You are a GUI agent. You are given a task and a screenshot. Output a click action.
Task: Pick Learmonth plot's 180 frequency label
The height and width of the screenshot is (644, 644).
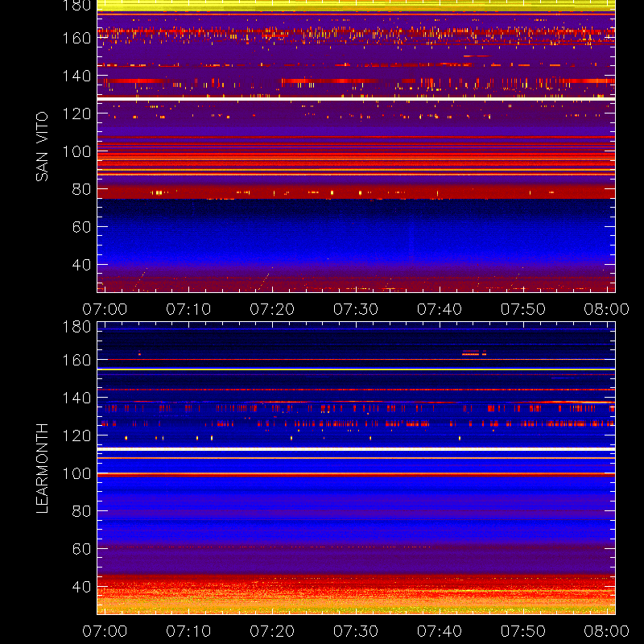click(76, 327)
